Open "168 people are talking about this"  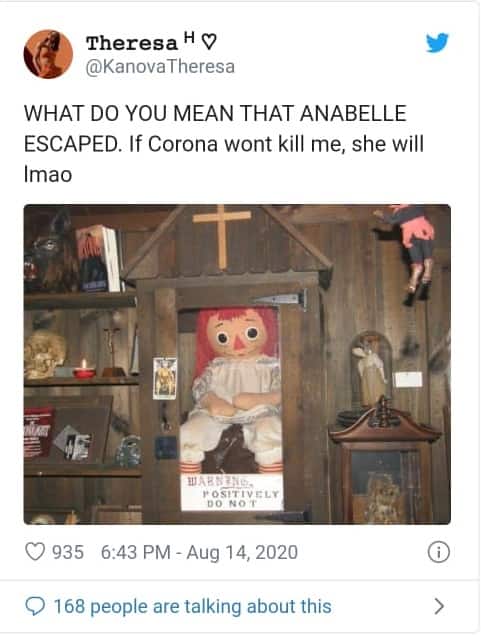coord(192,606)
